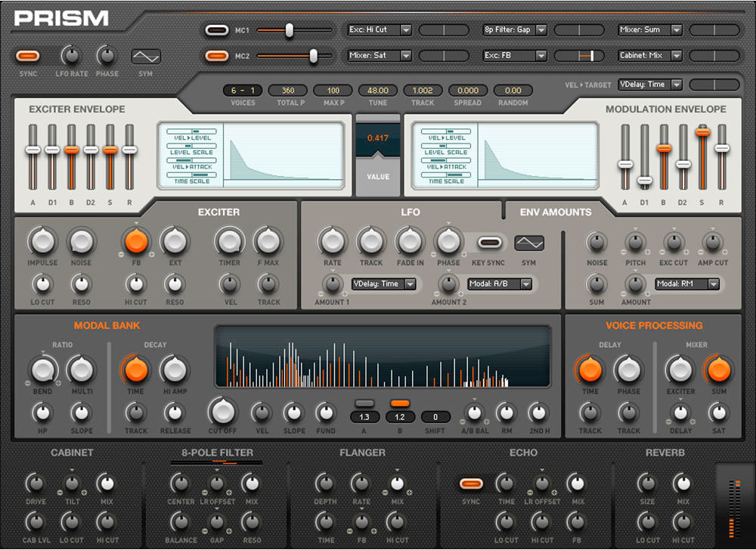Image resolution: width=756 pixels, height=550 pixels.
Task: Click the Reverb Size knob
Action: [x=646, y=484]
